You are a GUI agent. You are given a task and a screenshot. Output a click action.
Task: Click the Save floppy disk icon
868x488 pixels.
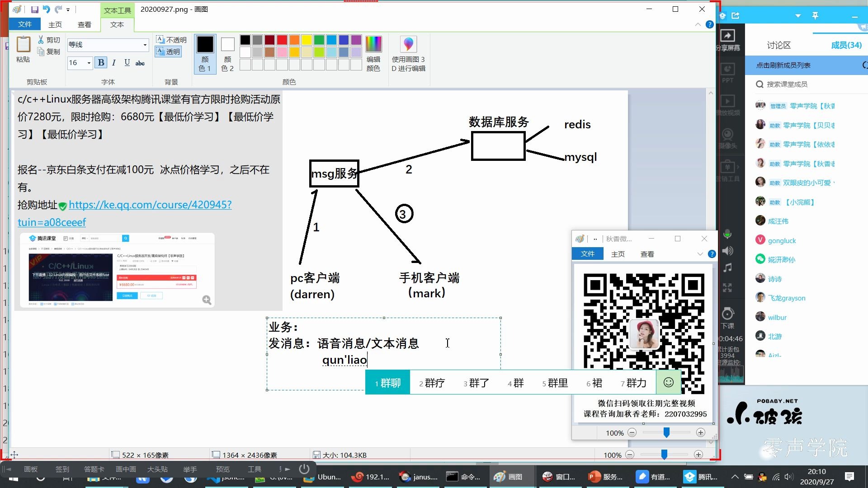(x=34, y=9)
